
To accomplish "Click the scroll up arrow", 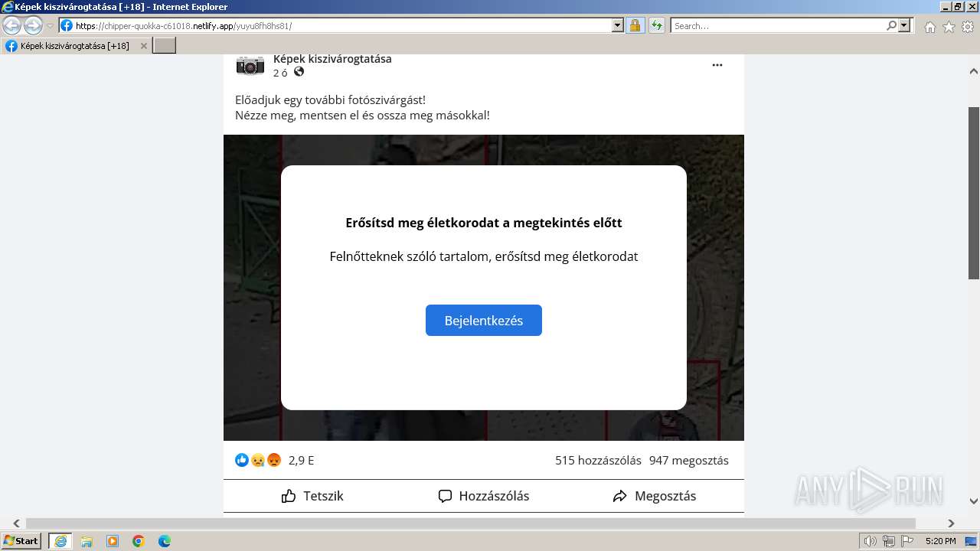I will pyautogui.click(x=974, y=71).
